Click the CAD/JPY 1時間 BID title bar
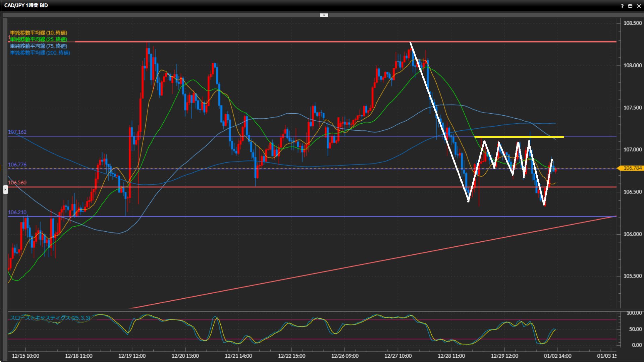Viewport: 644px width, 362px height. point(26,5)
